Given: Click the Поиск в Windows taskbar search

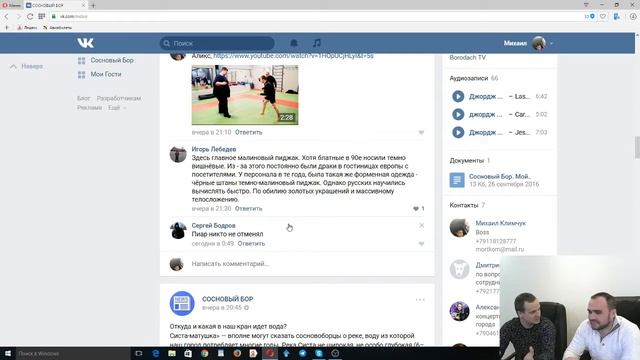Looking at the screenshot, I should (73, 353).
